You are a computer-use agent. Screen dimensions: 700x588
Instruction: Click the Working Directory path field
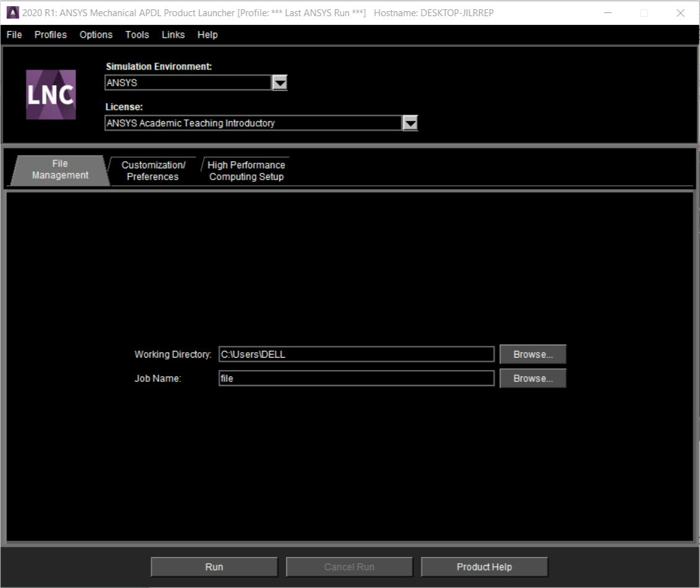[356, 355]
